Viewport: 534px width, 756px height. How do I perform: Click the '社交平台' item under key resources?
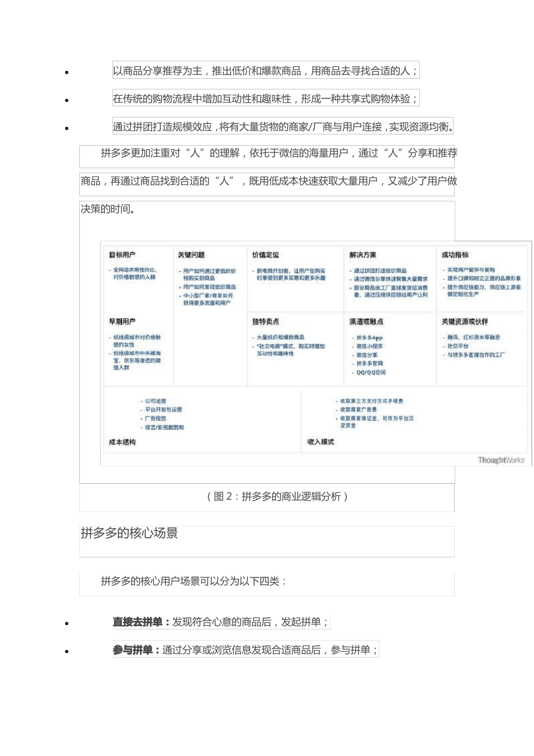[x=458, y=346]
